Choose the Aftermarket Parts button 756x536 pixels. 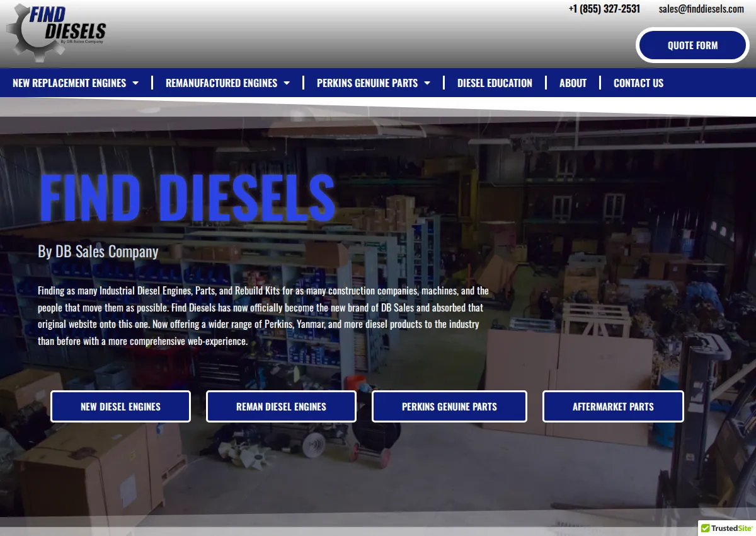[613, 407]
